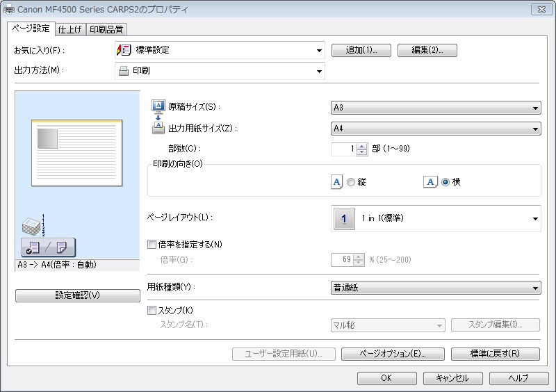
Task: Increase 倍率 scaling with the up arrow
Action: tap(359, 257)
